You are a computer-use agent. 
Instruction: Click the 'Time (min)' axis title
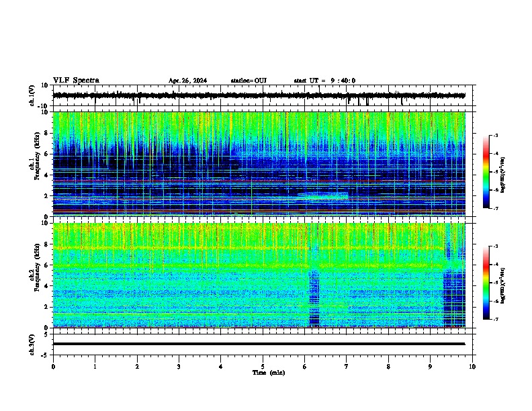click(269, 373)
